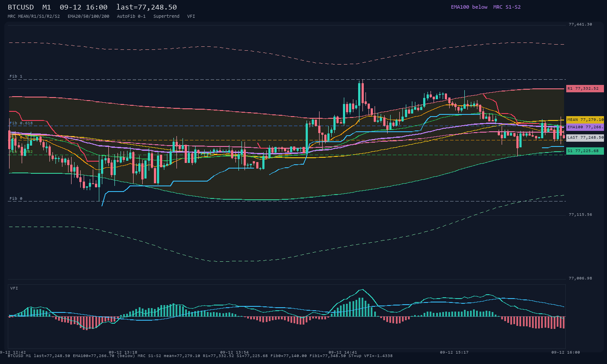Click the VFI entry in the top legend

pos(191,16)
